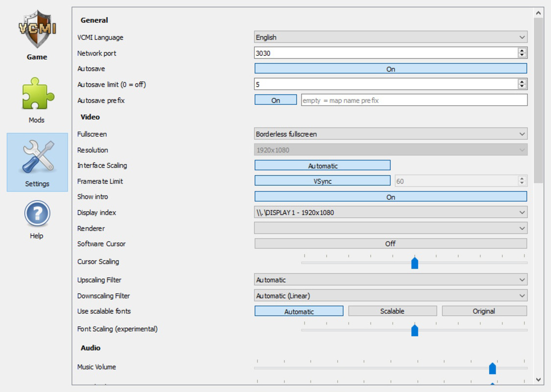The image size is (551, 392).
Task: Open the Fullscreen mode dropdown
Action: click(x=390, y=134)
